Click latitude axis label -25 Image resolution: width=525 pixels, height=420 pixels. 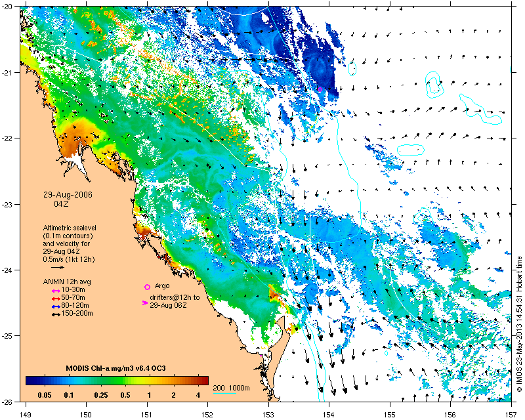[x=7, y=336]
